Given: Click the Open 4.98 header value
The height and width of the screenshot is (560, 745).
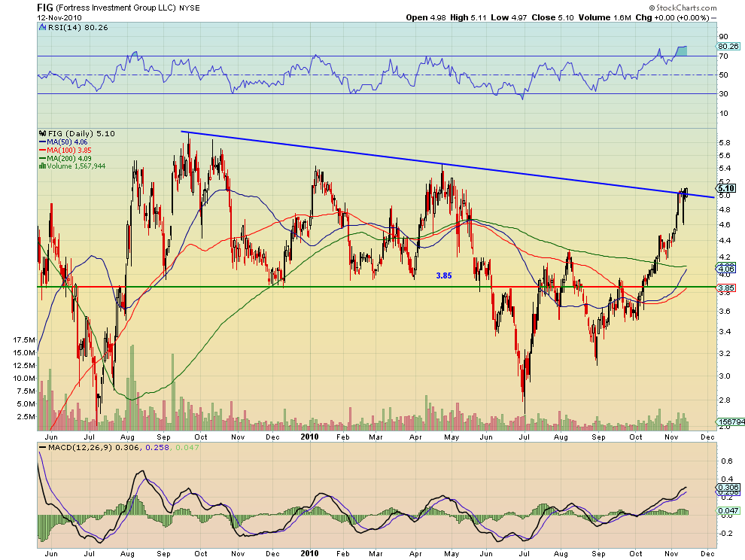Looking at the screenshot, I should tap(426, 17).
